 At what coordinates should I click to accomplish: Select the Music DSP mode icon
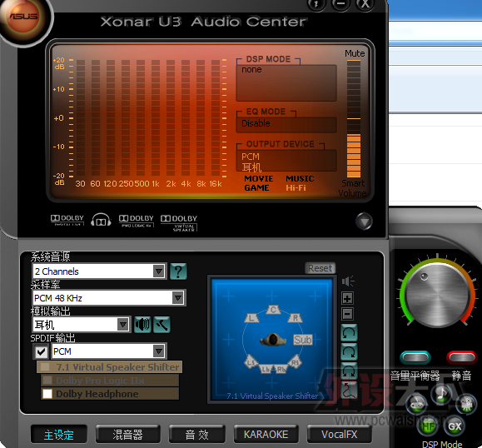[441, 394]
